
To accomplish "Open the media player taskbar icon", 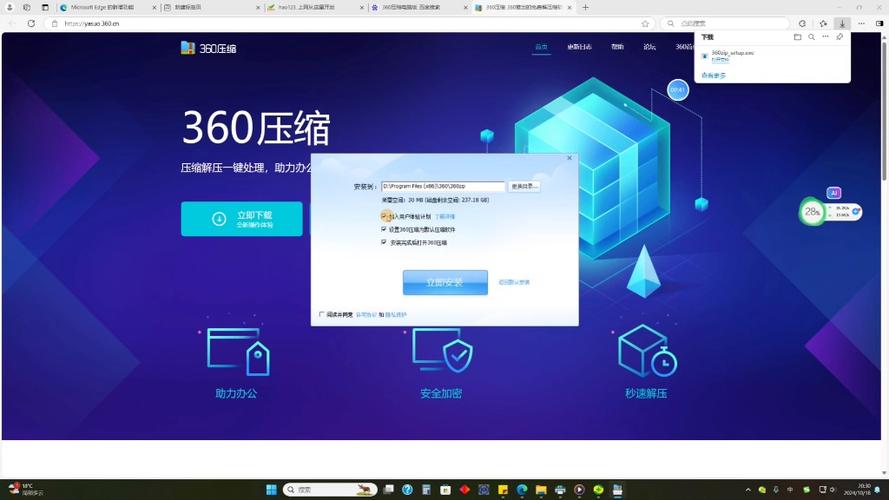I will click(x=579, y=489).
